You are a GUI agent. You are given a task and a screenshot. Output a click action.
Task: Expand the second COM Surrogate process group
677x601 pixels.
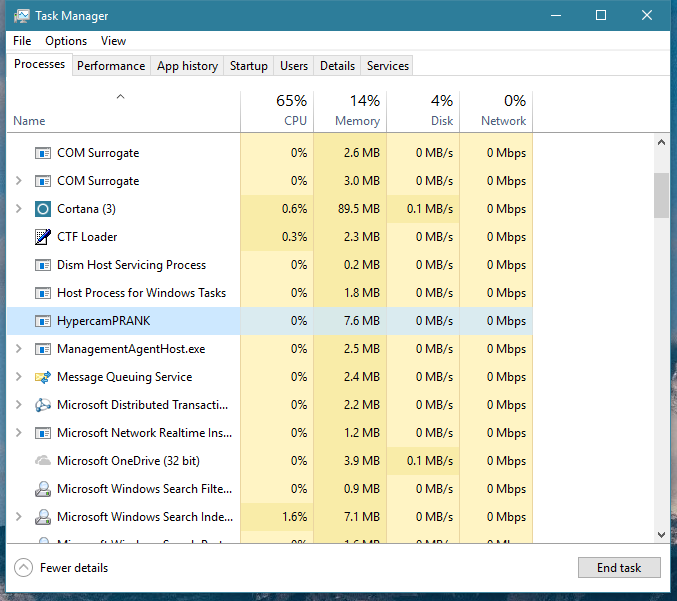tap(19, 181)
